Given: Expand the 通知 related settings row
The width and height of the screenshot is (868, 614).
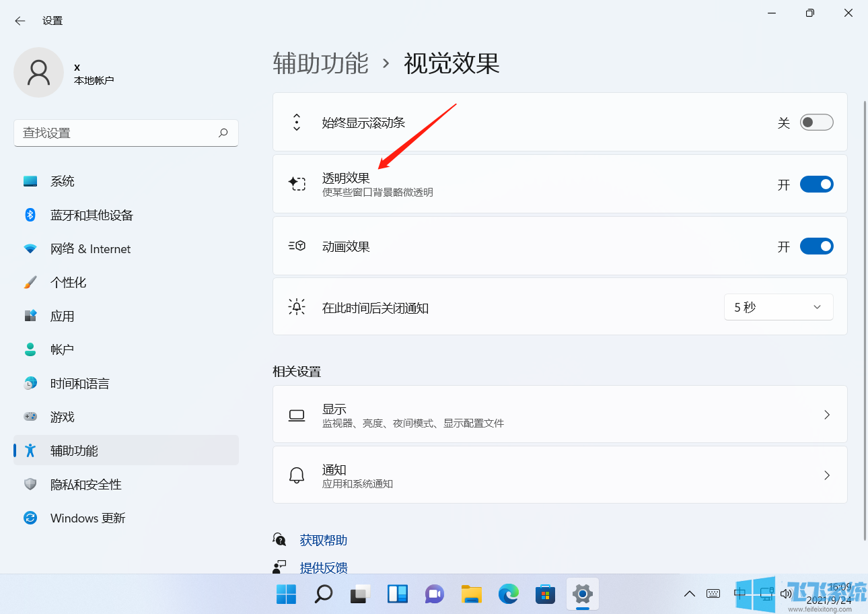Looking at the screenshot, I should [x=558, y=475].
